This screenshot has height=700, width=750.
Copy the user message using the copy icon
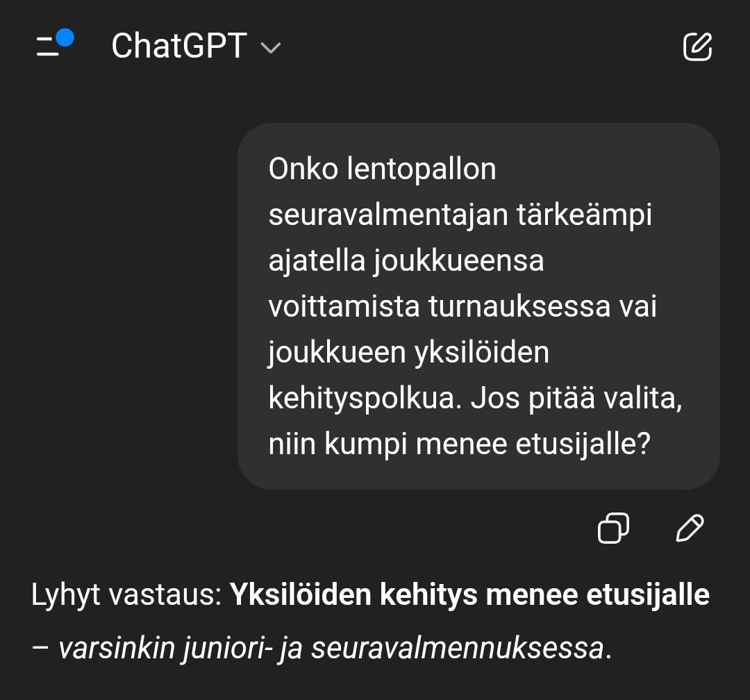click(614, 528)
